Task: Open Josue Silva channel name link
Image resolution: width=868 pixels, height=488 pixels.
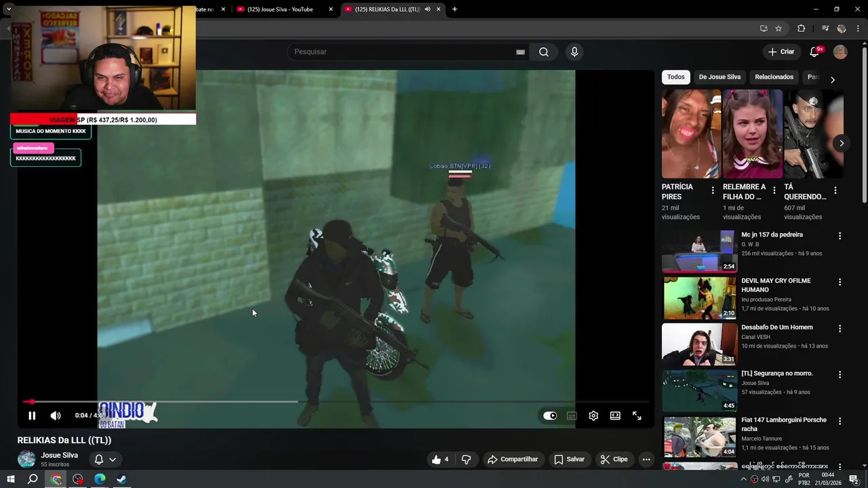Action: click(x=60, y=455)
